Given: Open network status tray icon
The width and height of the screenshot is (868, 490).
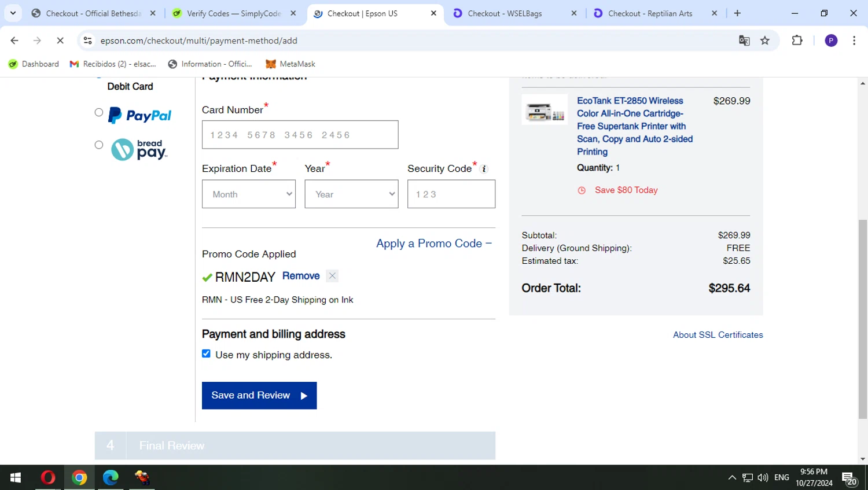Looking at the screenshot, I should (748, 477).
